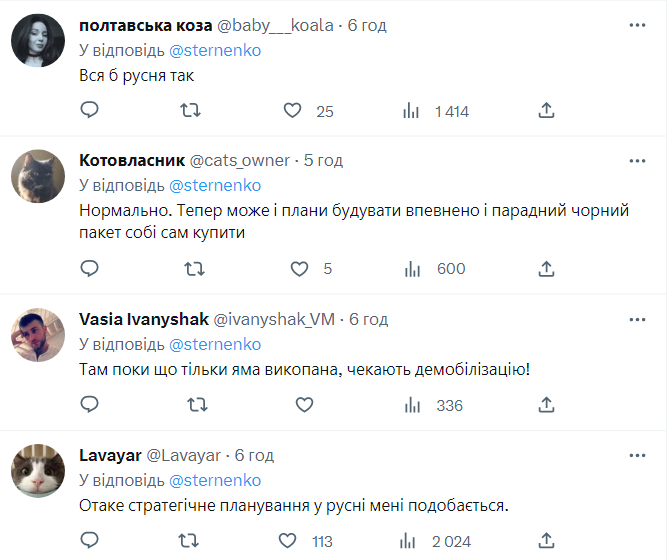
Task: Open more options for Котовласник's tweet
Action: click(x=637, y=160)
